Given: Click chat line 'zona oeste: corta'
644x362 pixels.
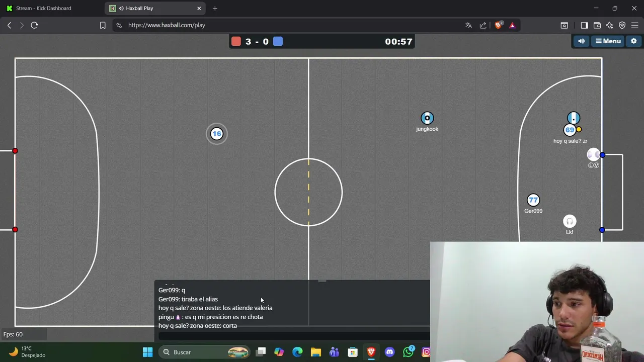Looking at the screenshot, I should point(213,326).
